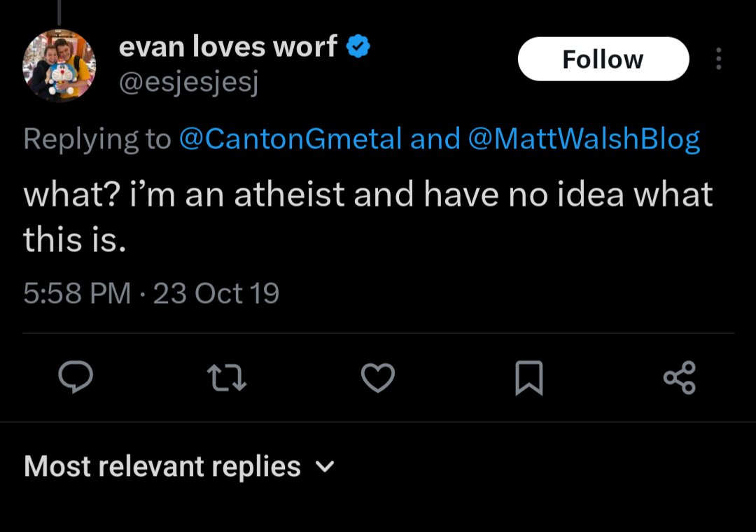Click the blue verified badge
This screenshot has width=756, height=532.
click(x=358, y=46)
